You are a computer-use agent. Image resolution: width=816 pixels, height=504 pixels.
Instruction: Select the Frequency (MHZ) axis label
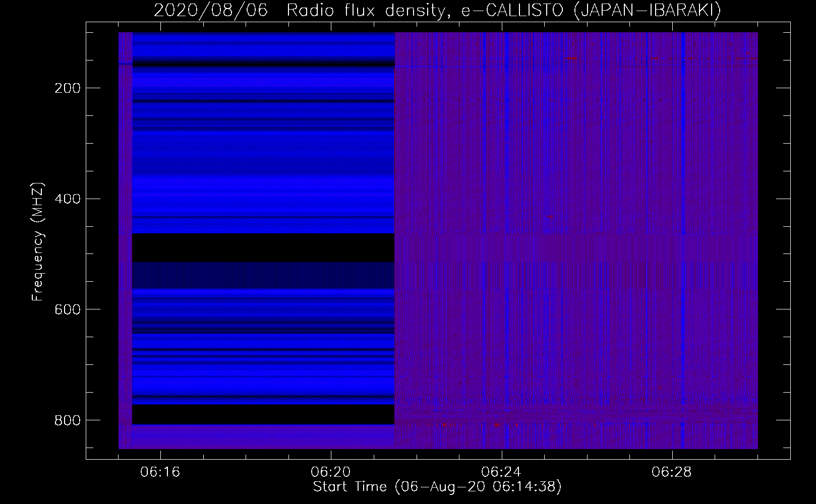pos(38,241)
